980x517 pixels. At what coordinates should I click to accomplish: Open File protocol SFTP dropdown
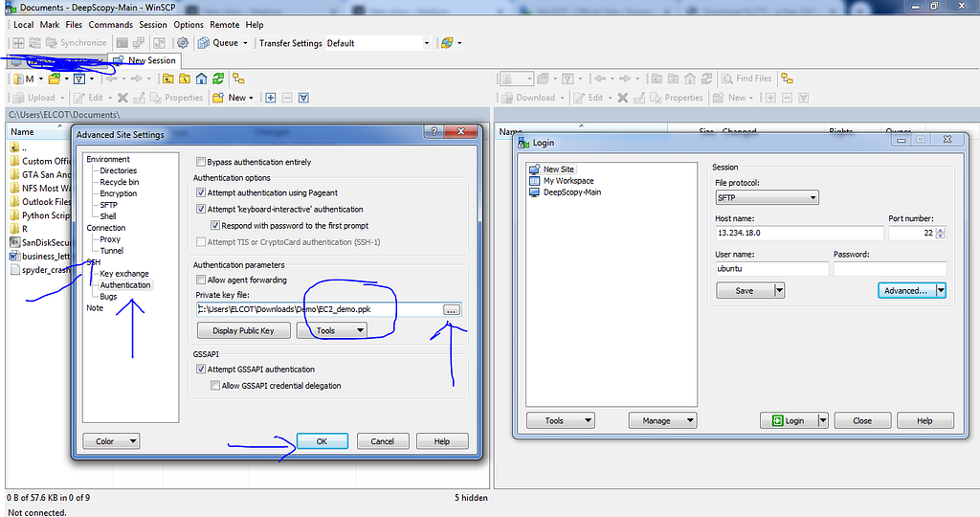(x=767, y=197)
